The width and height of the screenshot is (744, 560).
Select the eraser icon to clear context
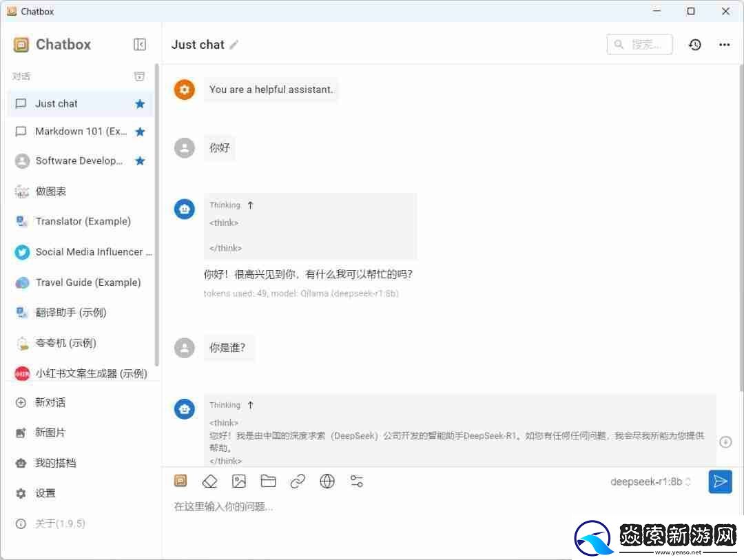pos(209,481)
